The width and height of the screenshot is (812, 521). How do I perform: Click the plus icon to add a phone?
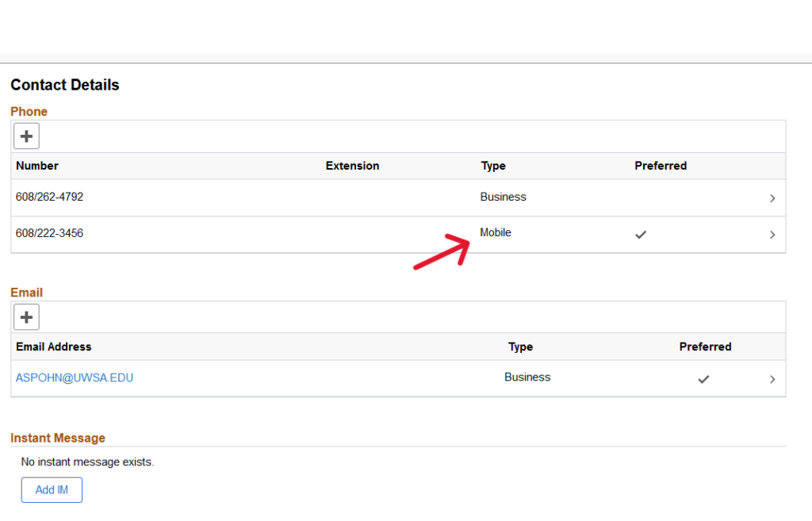pyautogui.click(x=26, y=136)
